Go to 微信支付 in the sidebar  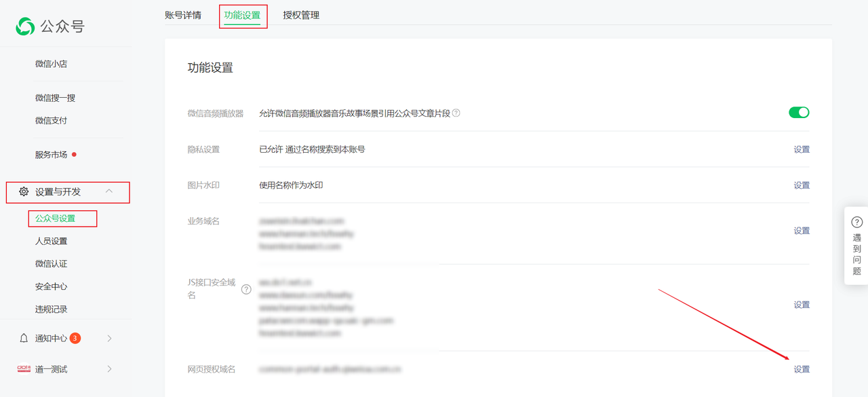[52, 121]
